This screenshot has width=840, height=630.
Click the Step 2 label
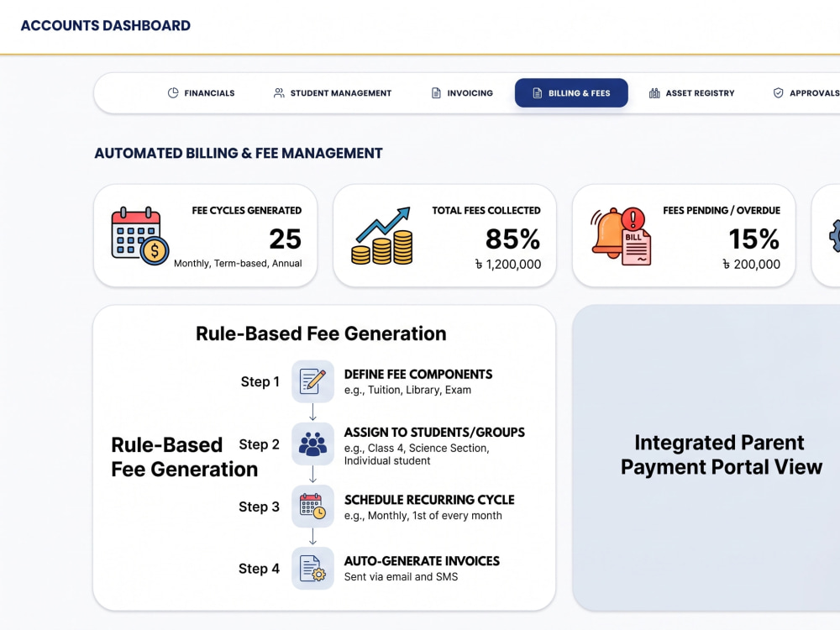[x=260, y=444]
